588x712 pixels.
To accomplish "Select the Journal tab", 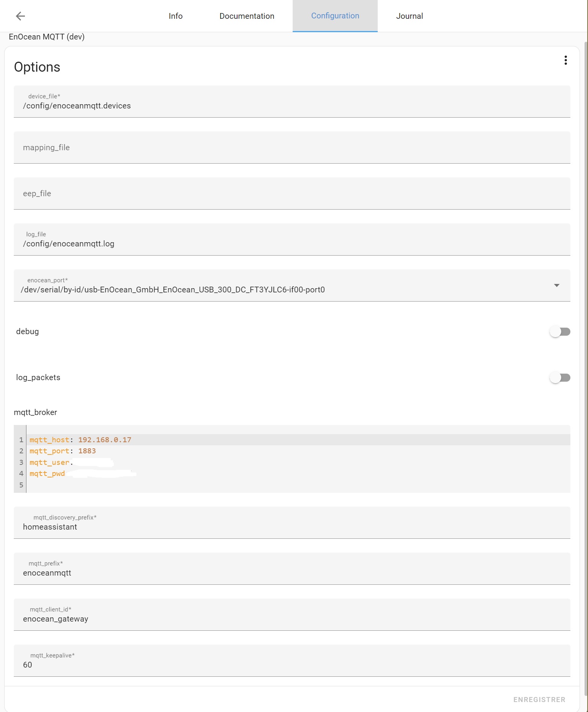I will click(x=409, y=16).
